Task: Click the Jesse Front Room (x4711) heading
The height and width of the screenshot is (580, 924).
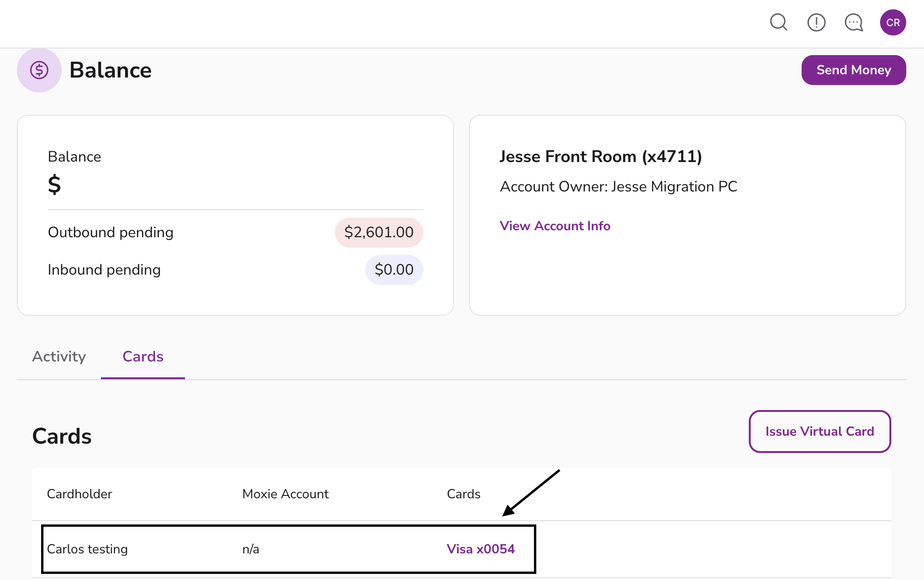Action: tap(601, 156)
